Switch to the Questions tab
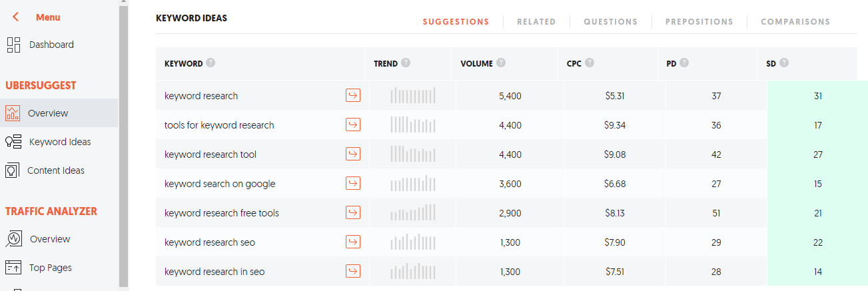This screenshot has height=291, width=868. coord(611,21)
